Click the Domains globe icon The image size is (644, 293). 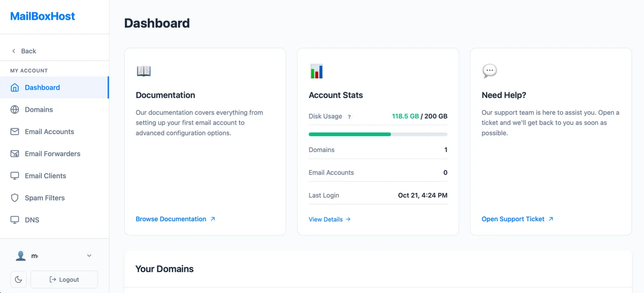point(14,110)
